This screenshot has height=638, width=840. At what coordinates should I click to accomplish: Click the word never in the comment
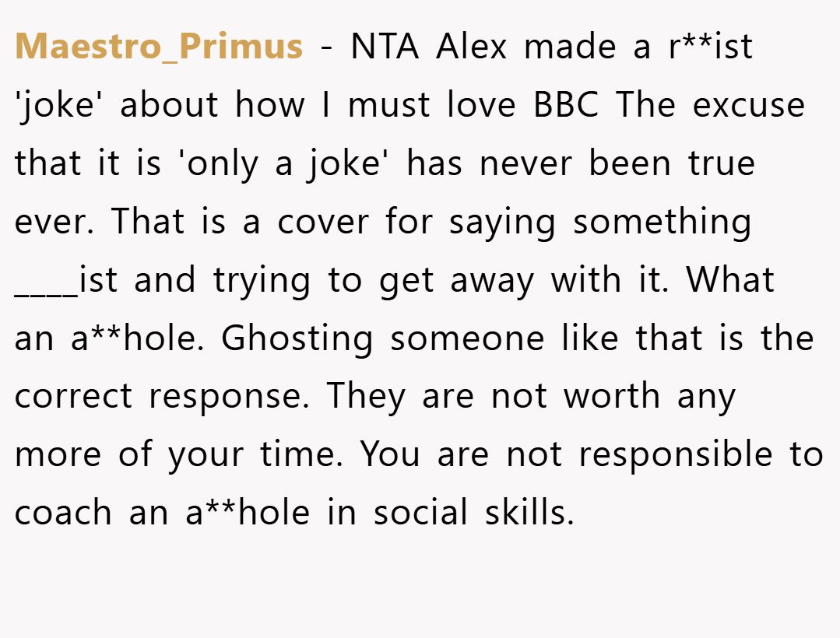click(x=525, y=165)
